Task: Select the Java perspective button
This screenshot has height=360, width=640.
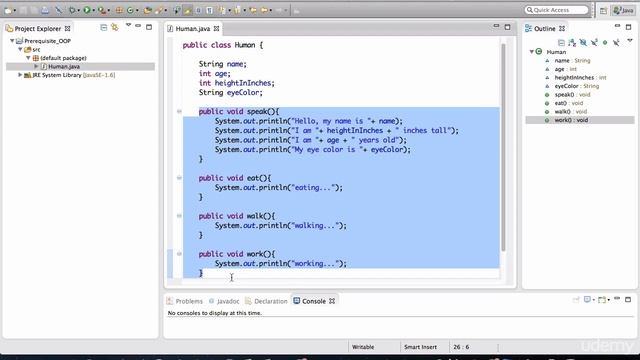Action: pyautogui.click(x=624, y=11)
